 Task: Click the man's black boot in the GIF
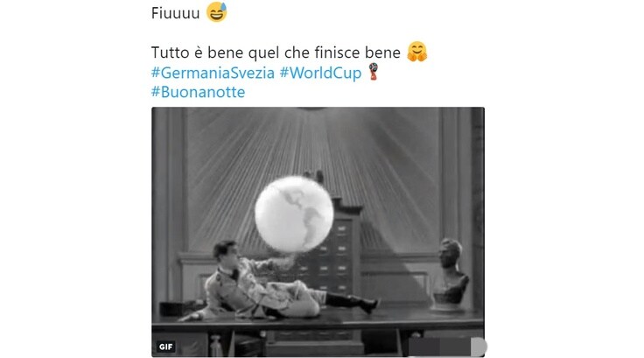[x=353, y=302]
